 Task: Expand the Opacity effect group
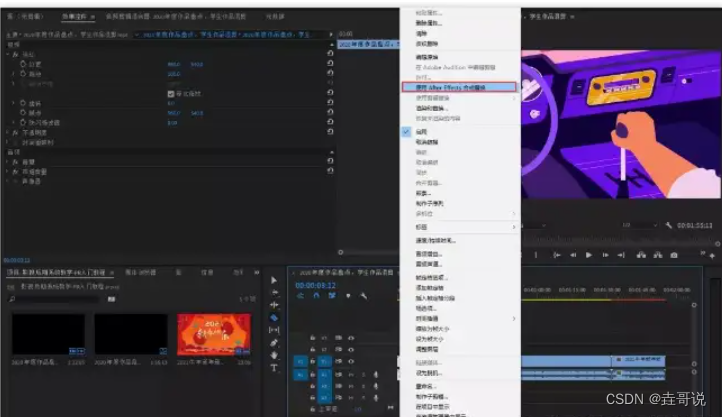click(8, 133)
